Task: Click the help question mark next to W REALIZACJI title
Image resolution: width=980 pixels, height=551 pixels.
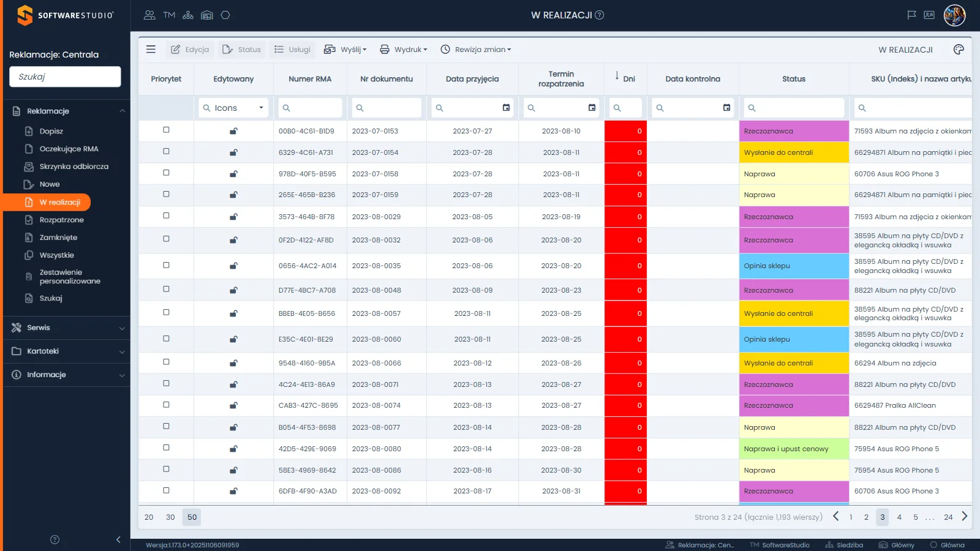Action: click(x=600, y=15)
